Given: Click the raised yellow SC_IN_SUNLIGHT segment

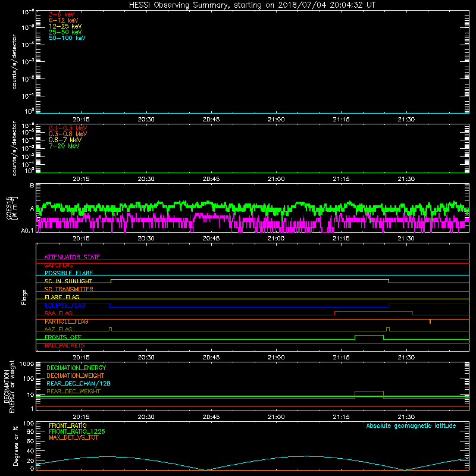Looking at the screenshot, I should (x=250, y=279).
